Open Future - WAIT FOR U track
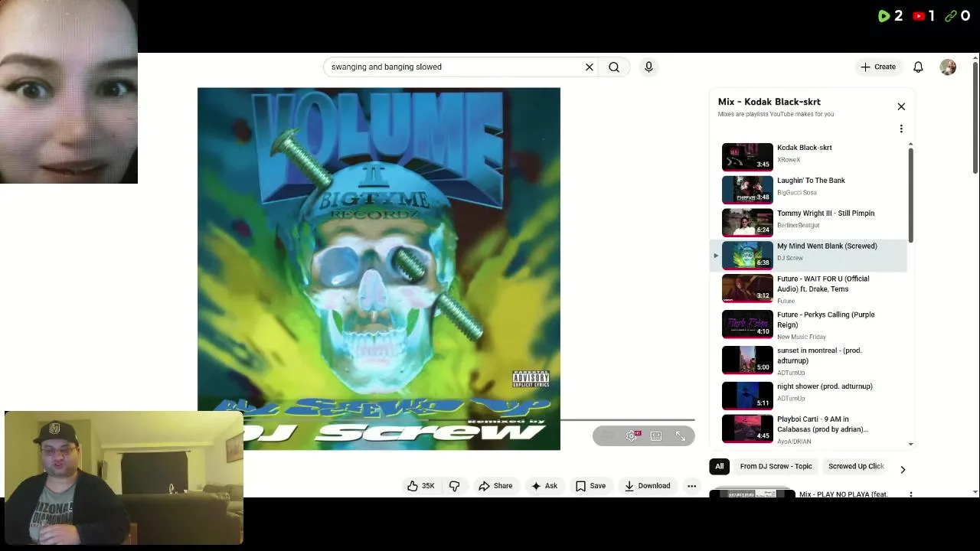Image resolution: width=980 pixels, height=551 pixels. coord(808,289)
